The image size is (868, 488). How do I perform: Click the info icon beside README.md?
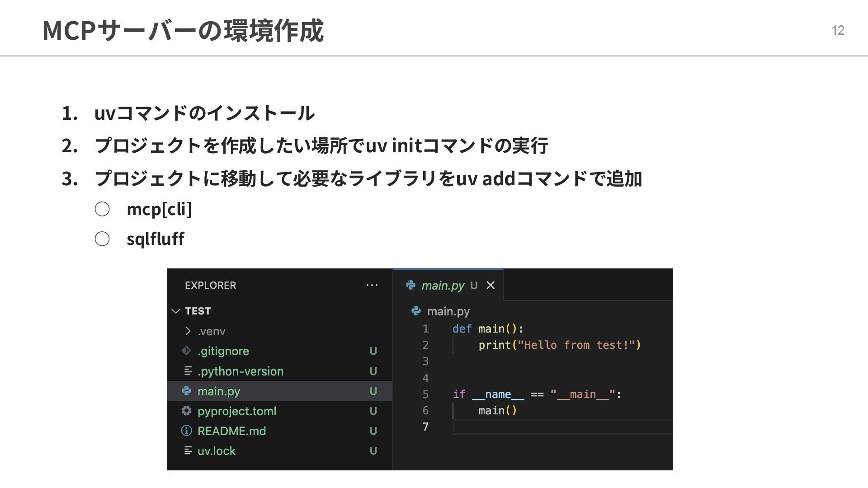pyautogui.click(x=186, y=431)
